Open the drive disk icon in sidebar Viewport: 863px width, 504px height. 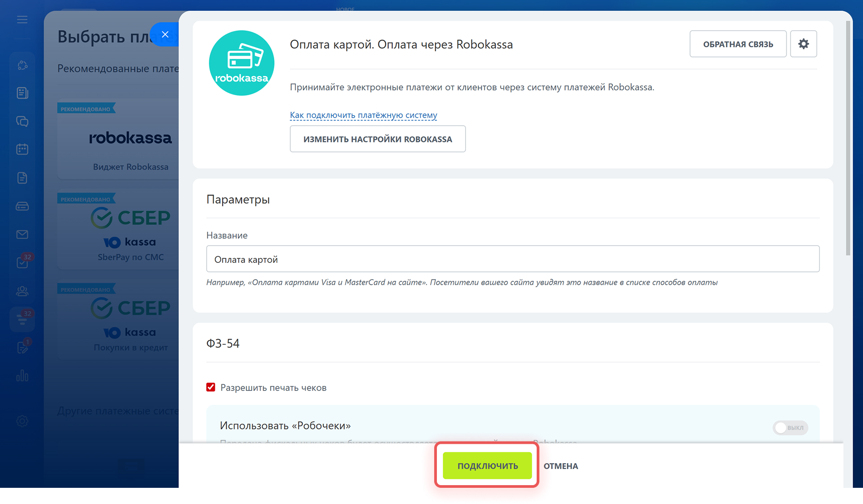click(22, 206)
